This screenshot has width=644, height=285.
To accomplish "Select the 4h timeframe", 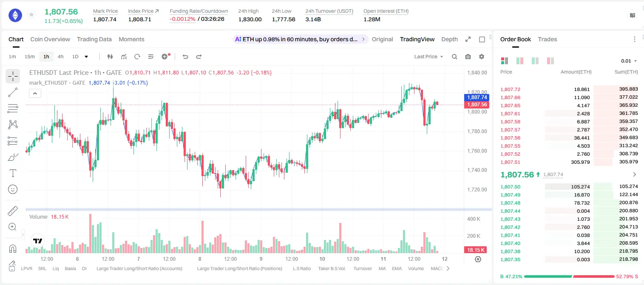I will click(61, 57).
